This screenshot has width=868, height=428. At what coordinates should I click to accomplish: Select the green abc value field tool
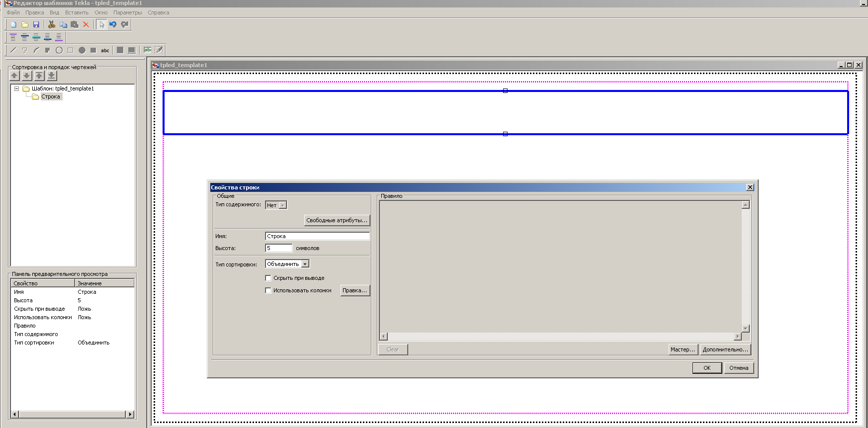tap(148, 50)
